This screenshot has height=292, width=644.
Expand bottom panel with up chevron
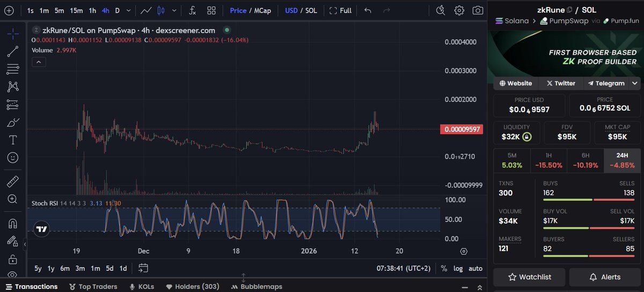(x=480, y=287)
